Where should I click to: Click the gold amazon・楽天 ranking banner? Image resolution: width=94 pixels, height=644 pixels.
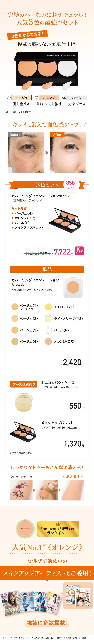[58, 529]
